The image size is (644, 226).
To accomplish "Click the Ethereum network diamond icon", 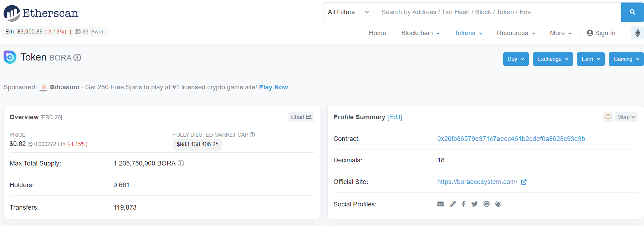I will [637, 33].
